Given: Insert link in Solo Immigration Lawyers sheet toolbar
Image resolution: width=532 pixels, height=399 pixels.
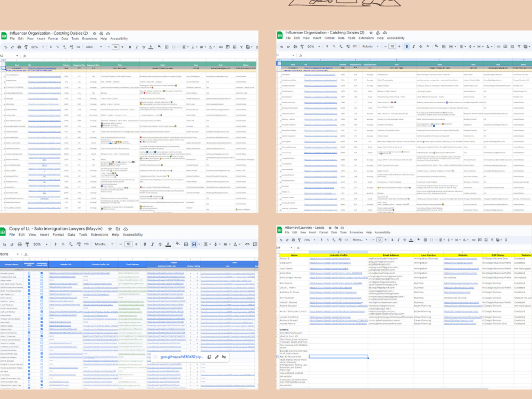Looking at the screenshot, I should 247,244.
